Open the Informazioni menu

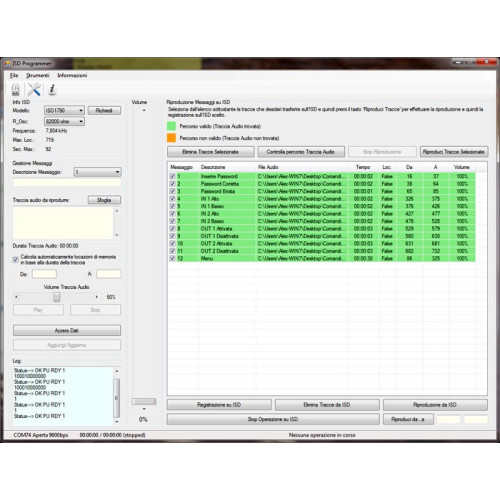point(72,75)
